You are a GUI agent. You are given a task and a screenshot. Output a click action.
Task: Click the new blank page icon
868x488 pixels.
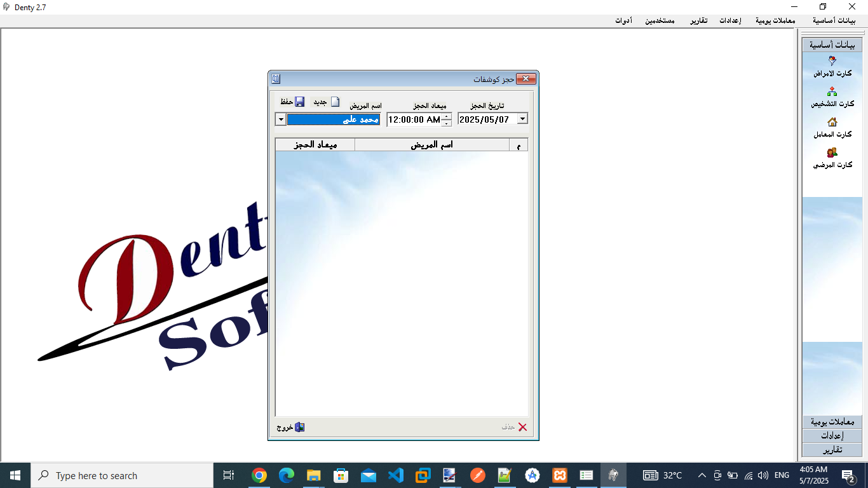click(x=335, y=102)
